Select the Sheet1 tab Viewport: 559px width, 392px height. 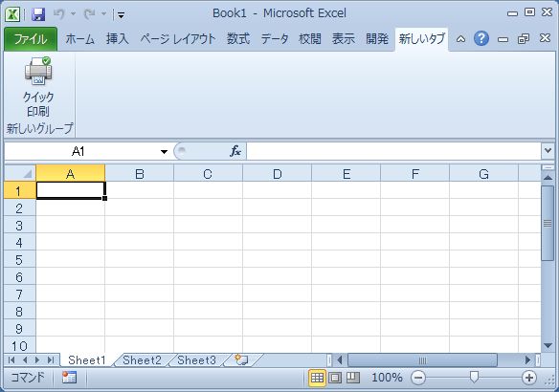[87, 359]
